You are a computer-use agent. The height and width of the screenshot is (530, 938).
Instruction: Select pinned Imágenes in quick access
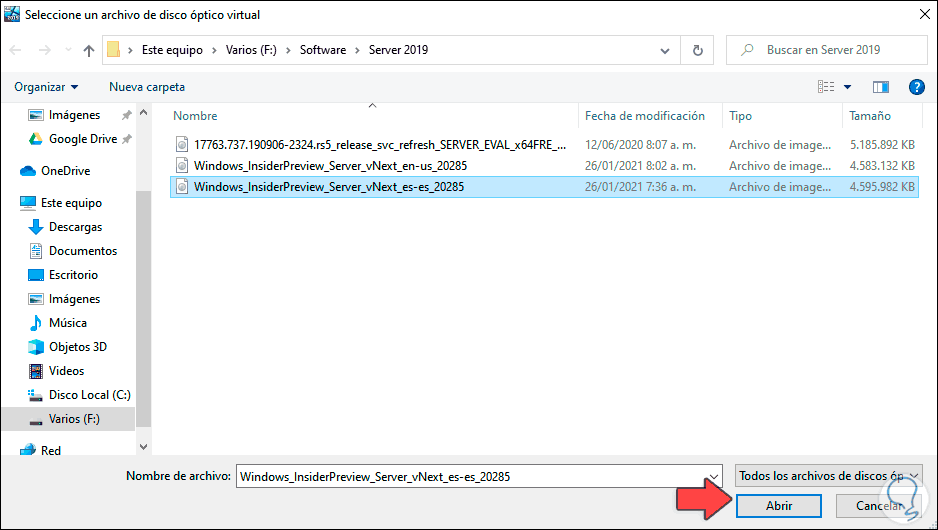tap(74, 115)
